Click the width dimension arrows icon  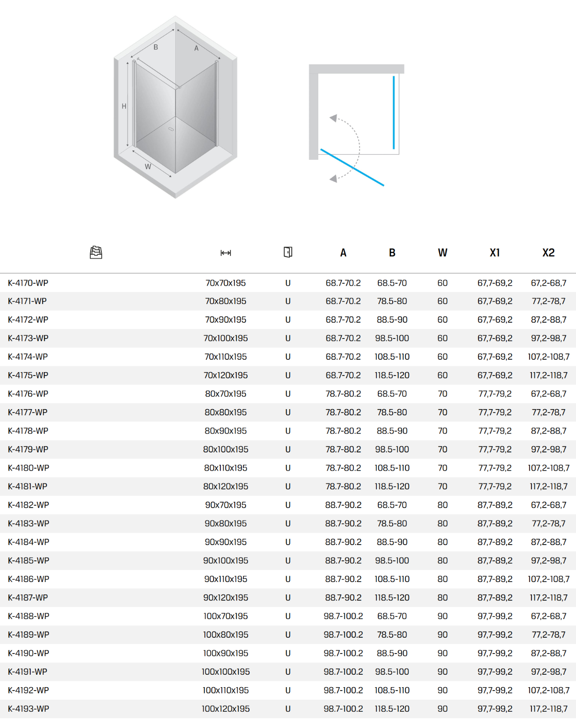coord(226,253)
